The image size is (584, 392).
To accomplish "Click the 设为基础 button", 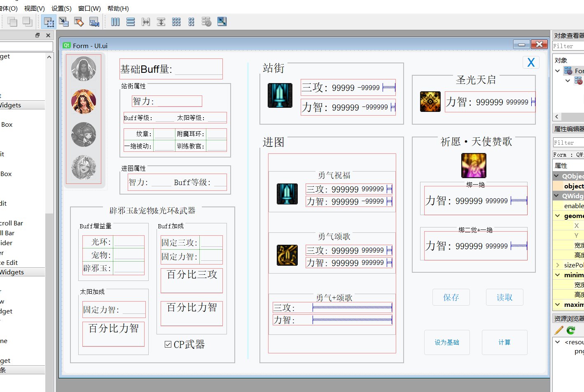I will coord(447,342).
